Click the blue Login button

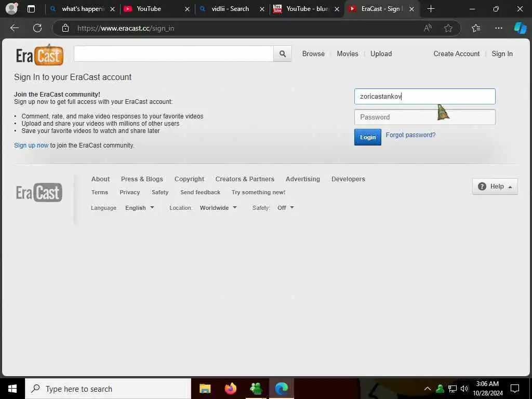[367, 137]
